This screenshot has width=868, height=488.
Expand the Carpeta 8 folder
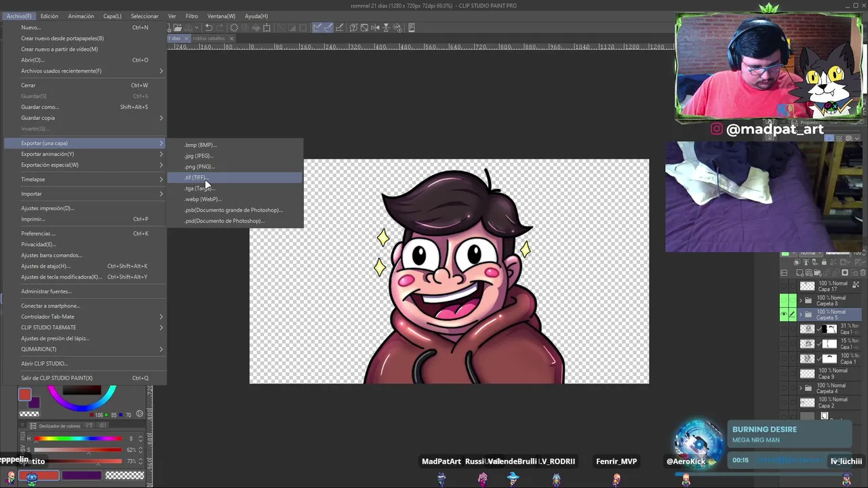800,300
